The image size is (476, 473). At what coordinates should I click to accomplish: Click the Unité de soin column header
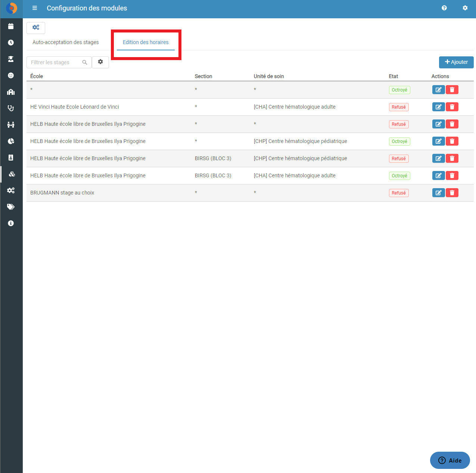[269, 76]
